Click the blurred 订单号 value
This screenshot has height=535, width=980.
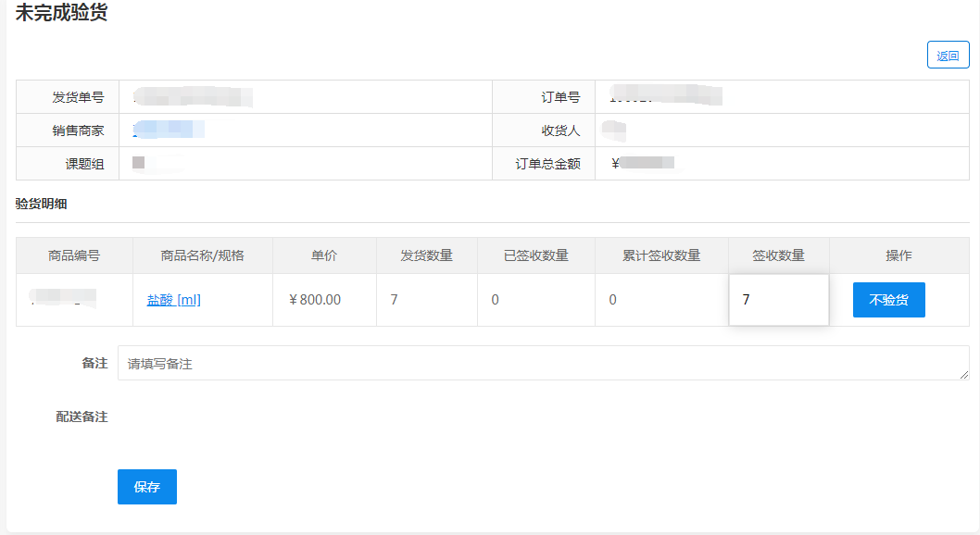tap(665, 96)
